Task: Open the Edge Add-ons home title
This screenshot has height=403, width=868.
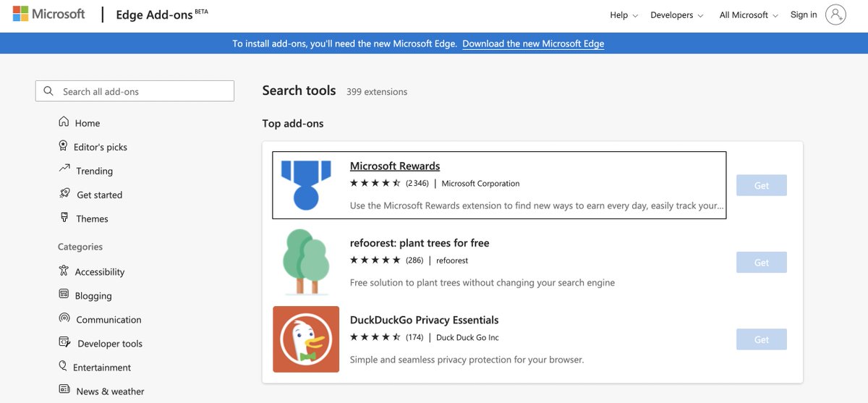Action: 162,15
